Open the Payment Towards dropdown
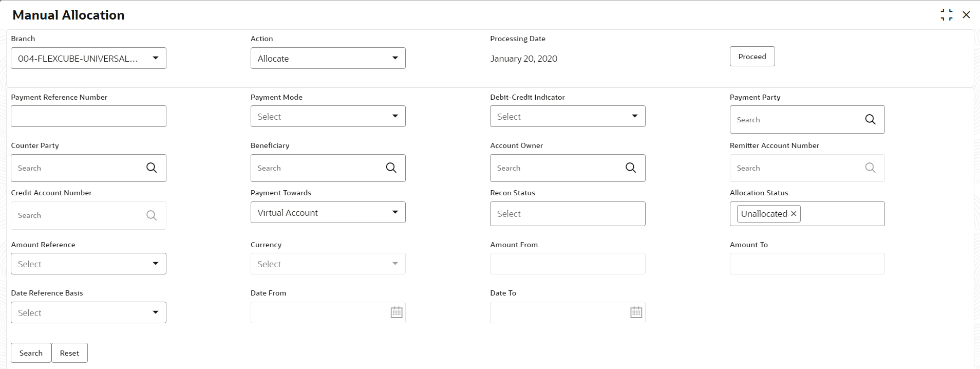The image size is (980, 369). pyautogui.click(x=394, y=212)
